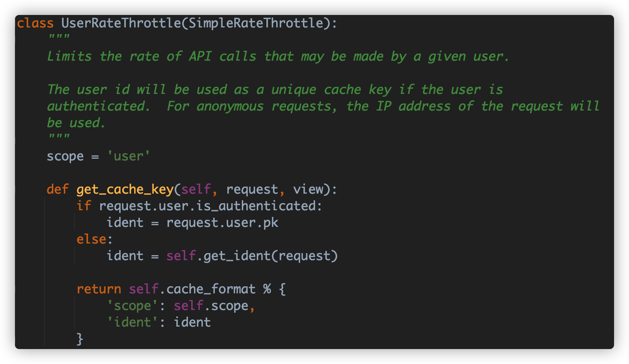Click the SimpleRateThrottle base class reference

tap(256, 23)
